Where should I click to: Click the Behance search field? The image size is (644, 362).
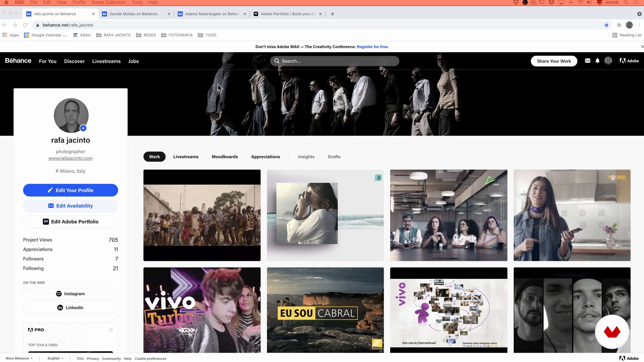coord(335,61)
